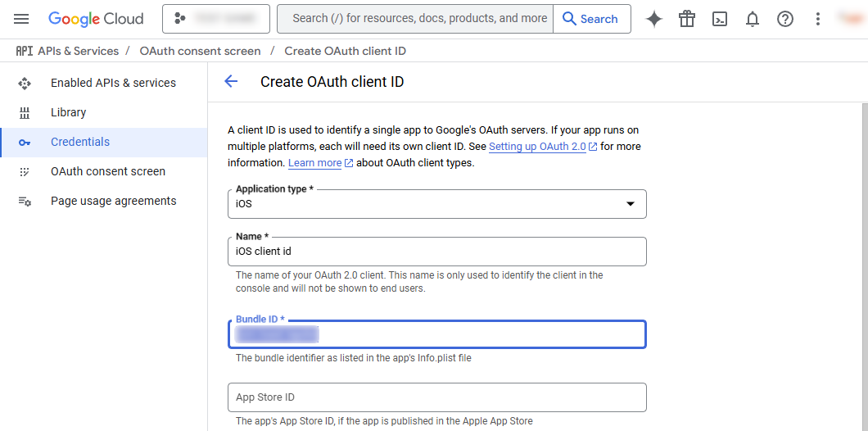Click the OAuth consent screen dots icon
868x431 pixels.
25,172
